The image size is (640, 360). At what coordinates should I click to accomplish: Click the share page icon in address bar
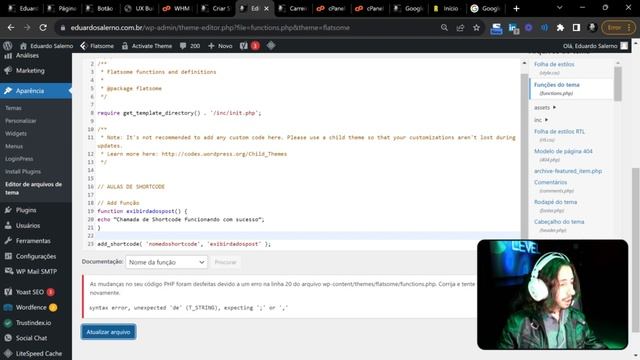460,27
